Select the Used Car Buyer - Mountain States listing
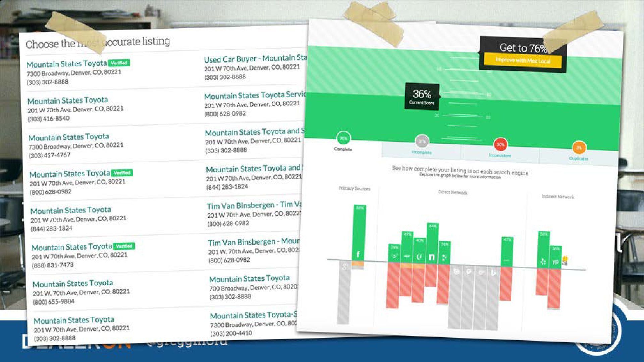This screenshot has height=362, width=644. (x=255, y=68)
